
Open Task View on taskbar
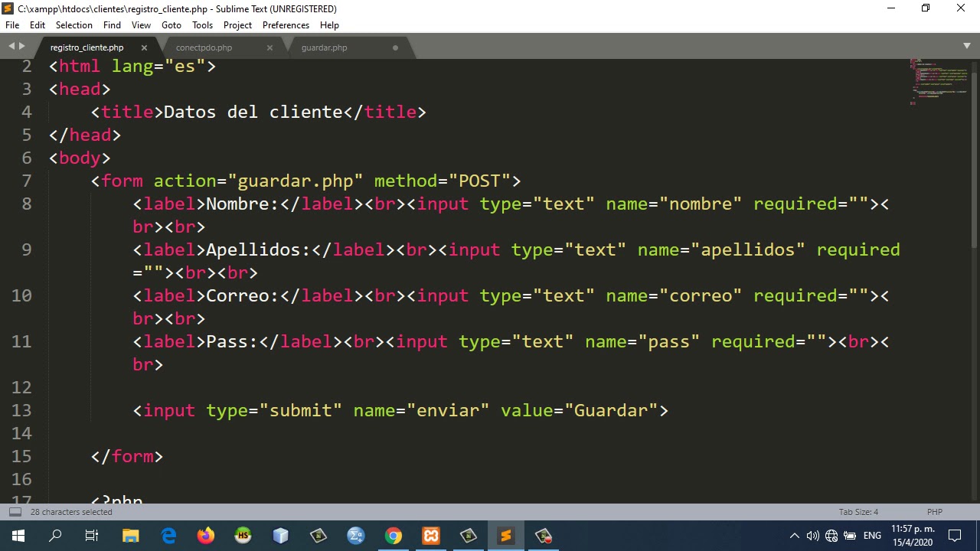pos(92,536)
